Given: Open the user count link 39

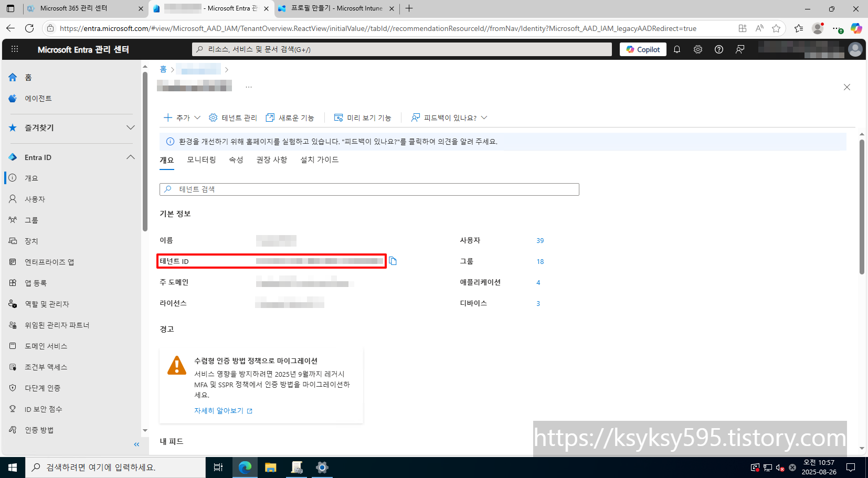Looking at the screenshot, I should [540, 240].
